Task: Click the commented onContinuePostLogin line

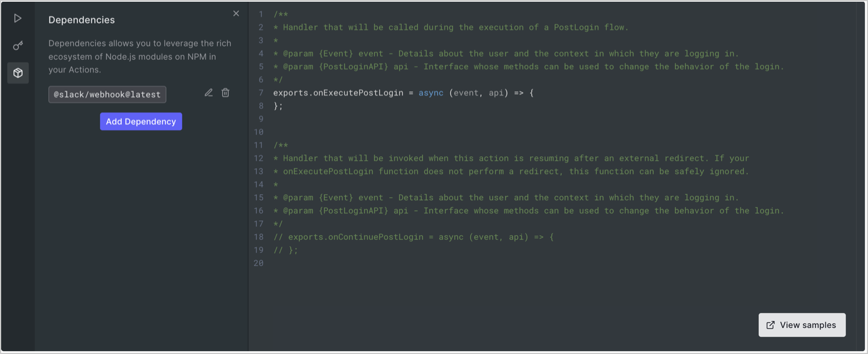Action: click(x=413, y=236)
